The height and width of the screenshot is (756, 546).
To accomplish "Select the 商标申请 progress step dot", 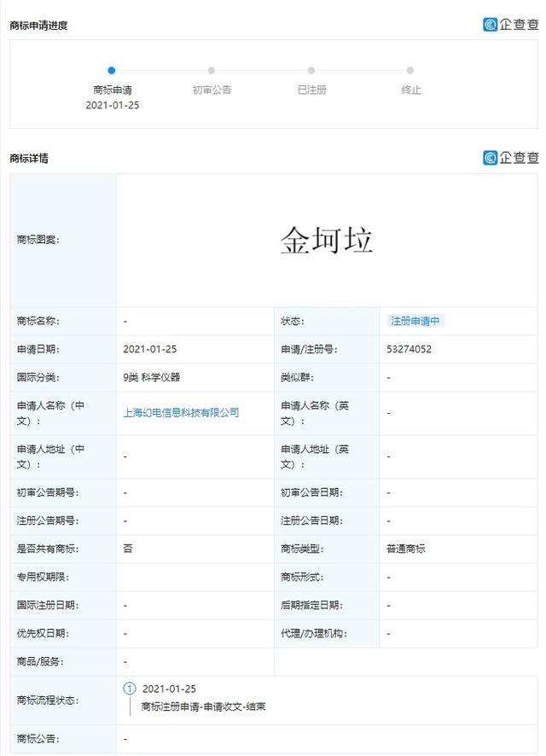I will [111, 70].
